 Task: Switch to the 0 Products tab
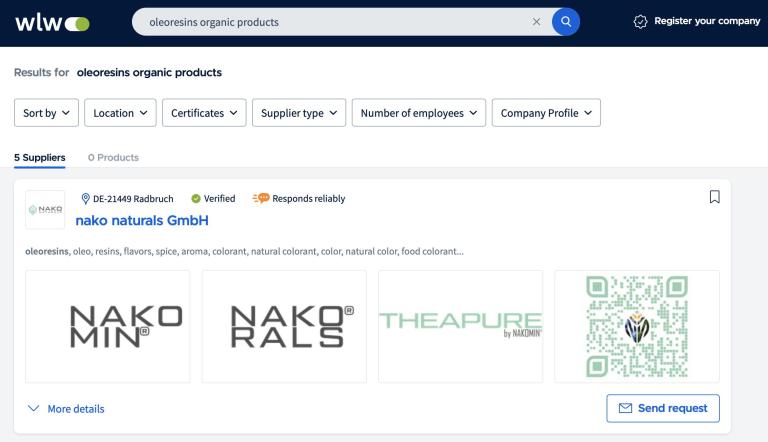tap(113, 157)
